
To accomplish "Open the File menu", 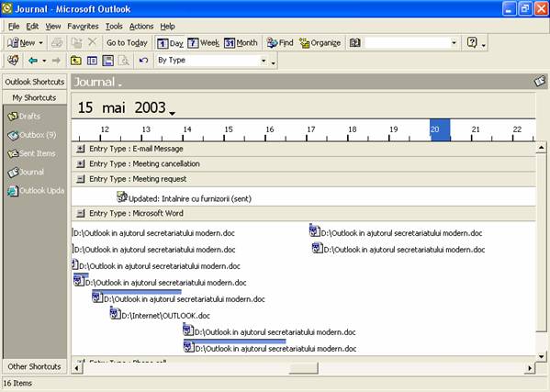I will 14,27.
